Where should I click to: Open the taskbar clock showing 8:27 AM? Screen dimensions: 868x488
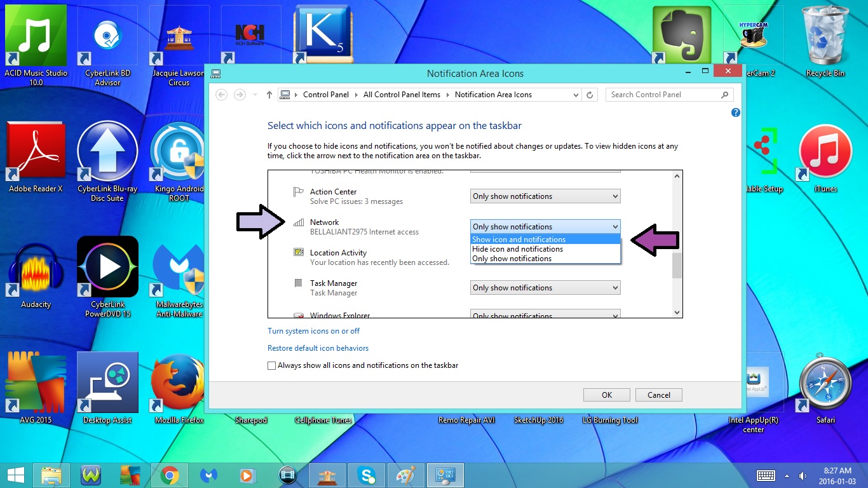[x=837, y=475]
